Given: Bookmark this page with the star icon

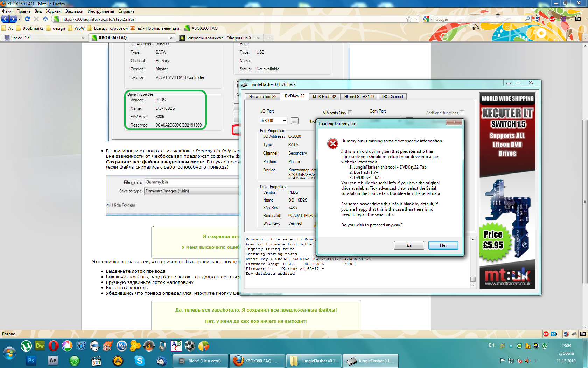Looking at the screenshot, I should [x=409, y=19].
